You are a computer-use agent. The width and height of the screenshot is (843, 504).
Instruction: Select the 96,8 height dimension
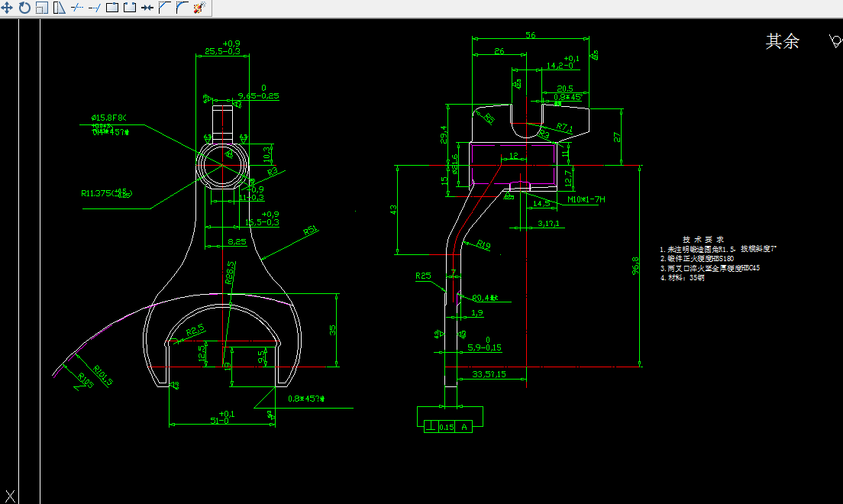point(635,266)
